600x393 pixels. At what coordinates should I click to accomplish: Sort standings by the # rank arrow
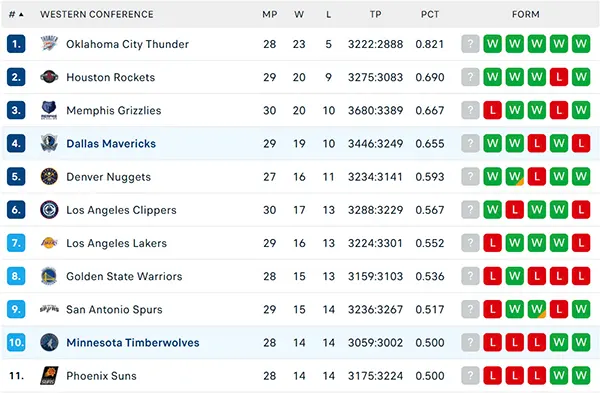click(16, 15)
